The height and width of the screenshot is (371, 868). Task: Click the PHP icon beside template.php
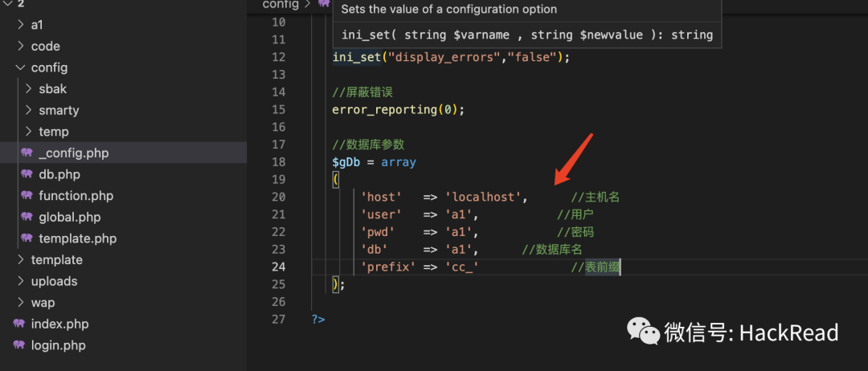tap(27, 238)
